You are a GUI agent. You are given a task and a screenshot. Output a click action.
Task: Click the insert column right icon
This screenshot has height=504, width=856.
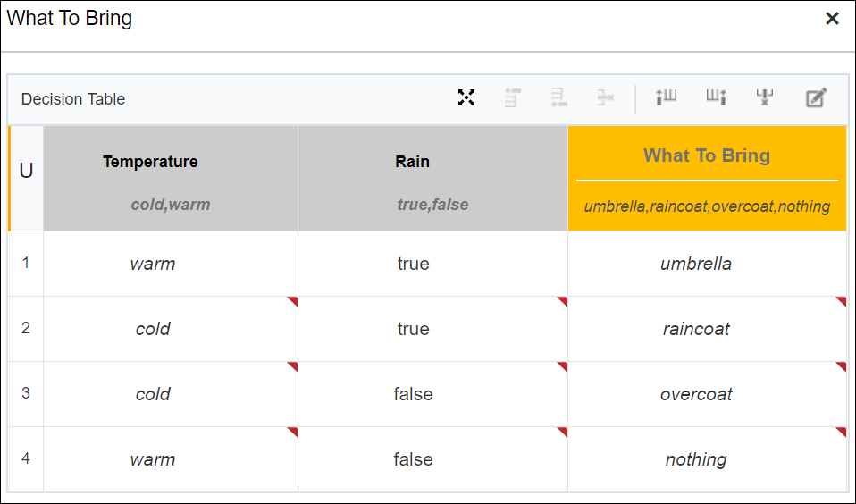[x=716, y=97]
